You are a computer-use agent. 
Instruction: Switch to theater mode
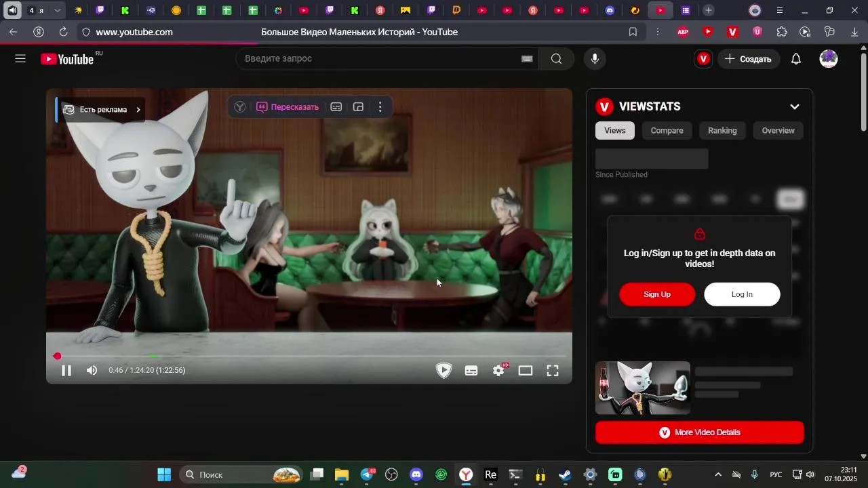coord(526,370)
